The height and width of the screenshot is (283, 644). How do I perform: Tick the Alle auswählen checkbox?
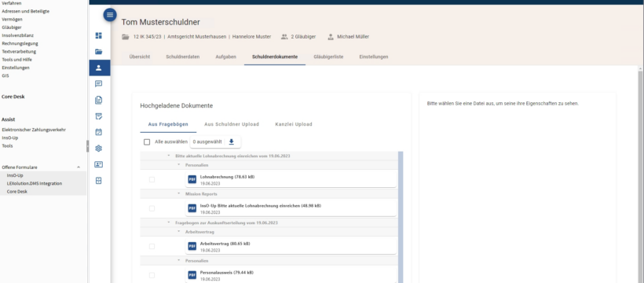147,142
